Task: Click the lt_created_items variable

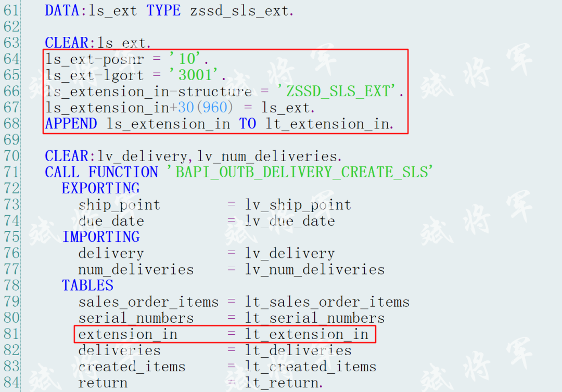Action: point(311,366)
